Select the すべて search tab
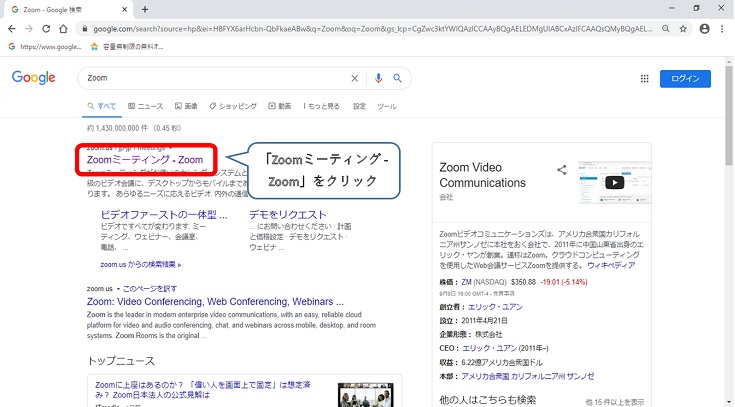Image resolution: width=735 pixels, height=407 pixels. pos(102,106)
